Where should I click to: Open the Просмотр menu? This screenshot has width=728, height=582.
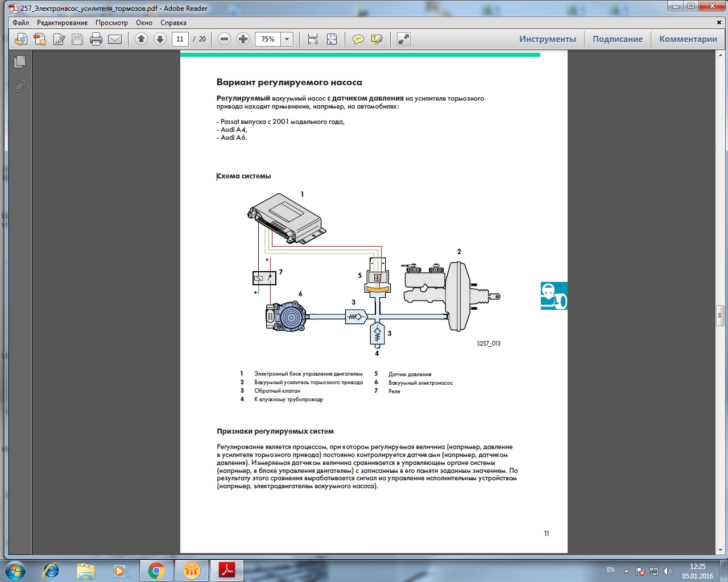pyautogui.click(x=111, y=23)
